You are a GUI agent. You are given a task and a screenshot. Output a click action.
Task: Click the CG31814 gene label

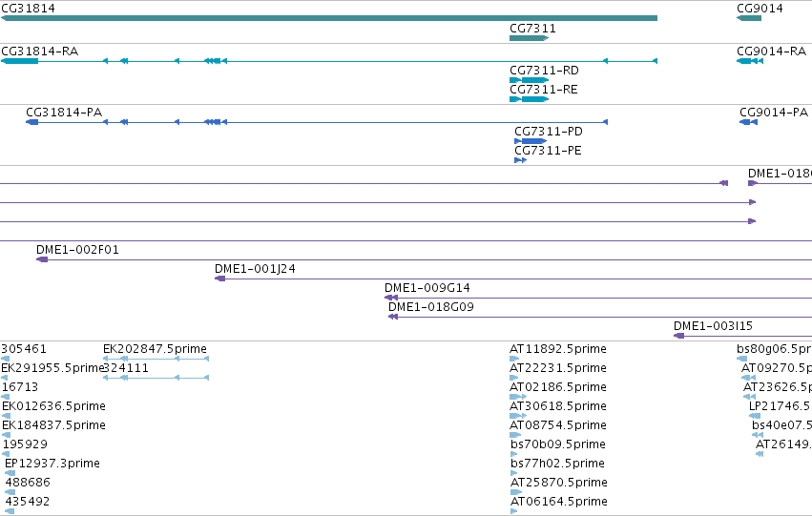click(28, 9)
